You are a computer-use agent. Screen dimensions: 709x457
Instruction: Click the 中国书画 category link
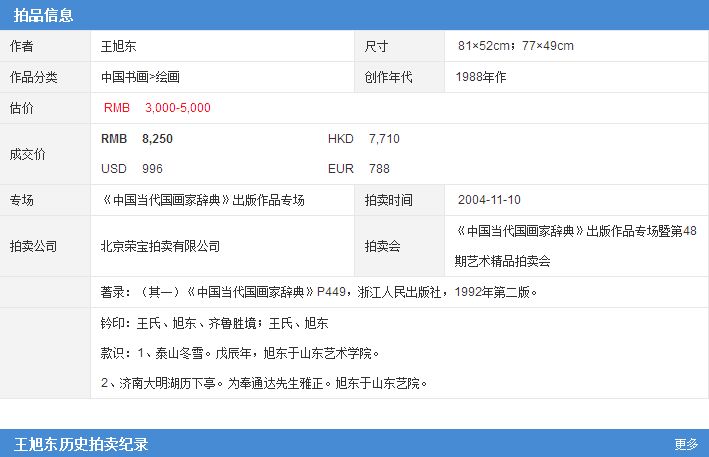(x=123, y=77)
